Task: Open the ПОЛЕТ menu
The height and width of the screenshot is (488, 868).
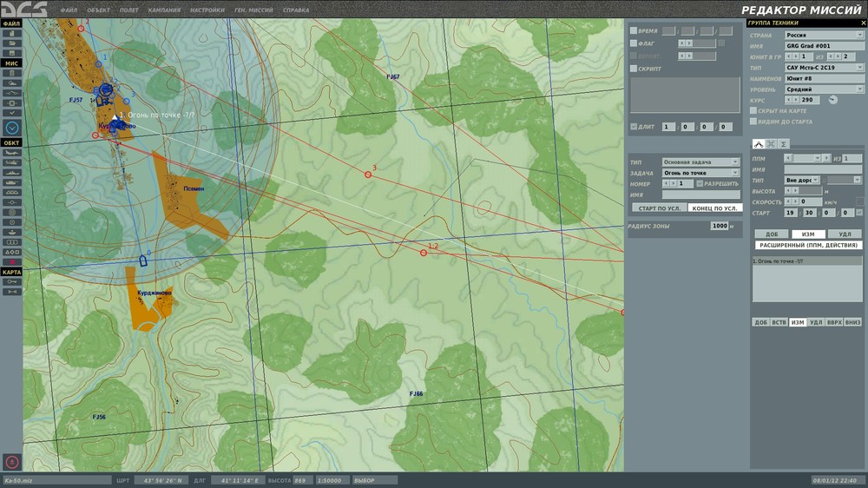Action: coord(129,10)
